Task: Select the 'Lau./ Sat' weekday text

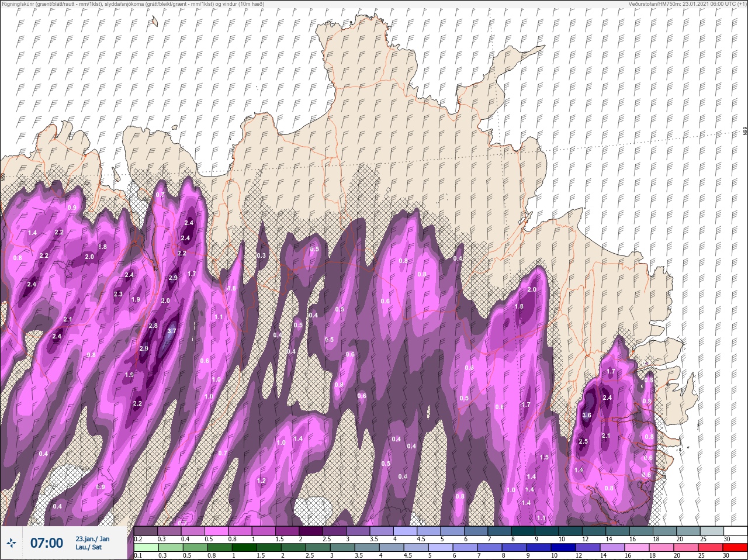Action: pos(88,548)
